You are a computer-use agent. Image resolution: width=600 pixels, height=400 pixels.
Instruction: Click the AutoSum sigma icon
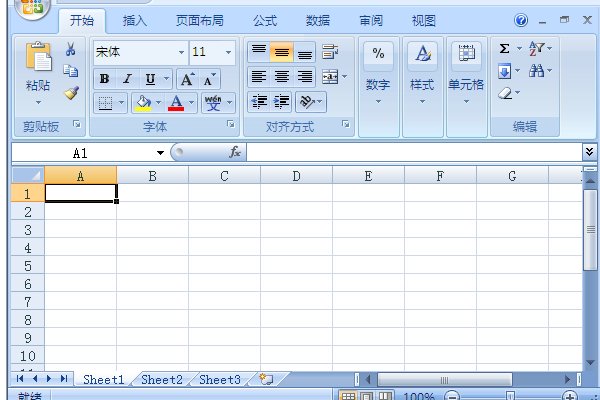click(504, 49)
